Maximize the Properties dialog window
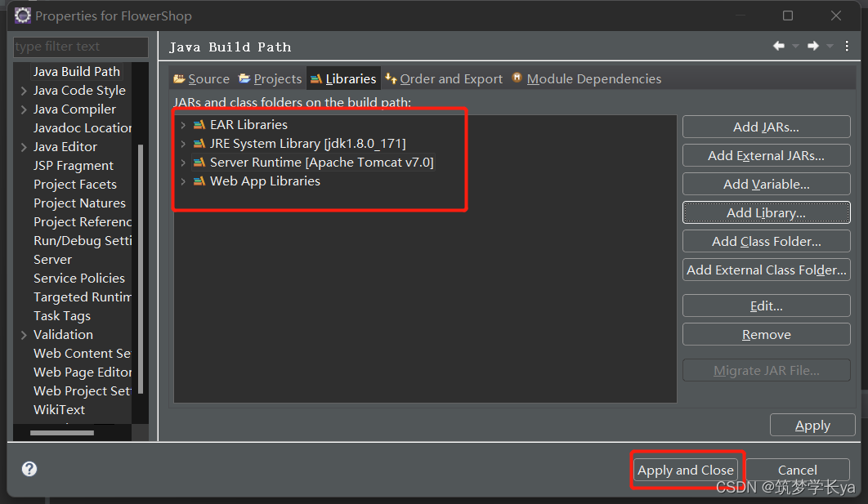Screen dimensions: 868x504 tap(788, 16)
